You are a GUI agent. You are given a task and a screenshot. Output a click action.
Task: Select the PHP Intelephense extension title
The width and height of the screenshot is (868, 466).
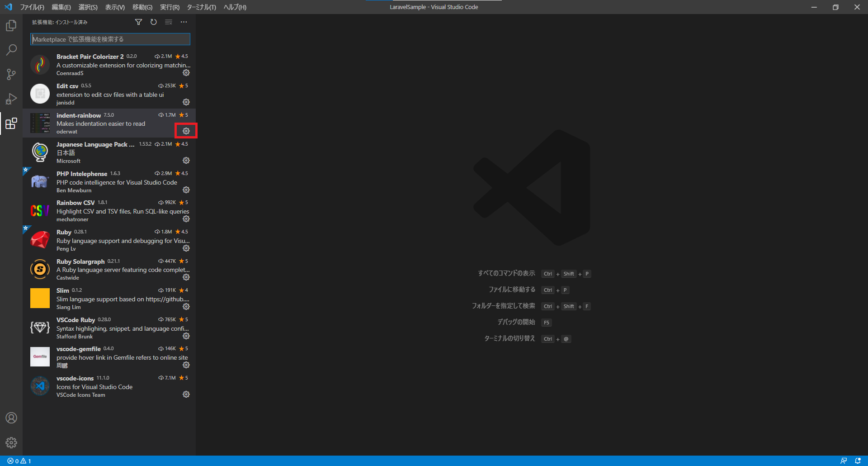click(x=82, y=174)
